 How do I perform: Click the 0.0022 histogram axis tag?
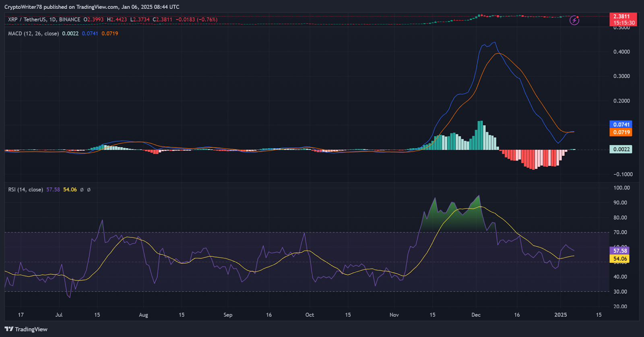621,149
